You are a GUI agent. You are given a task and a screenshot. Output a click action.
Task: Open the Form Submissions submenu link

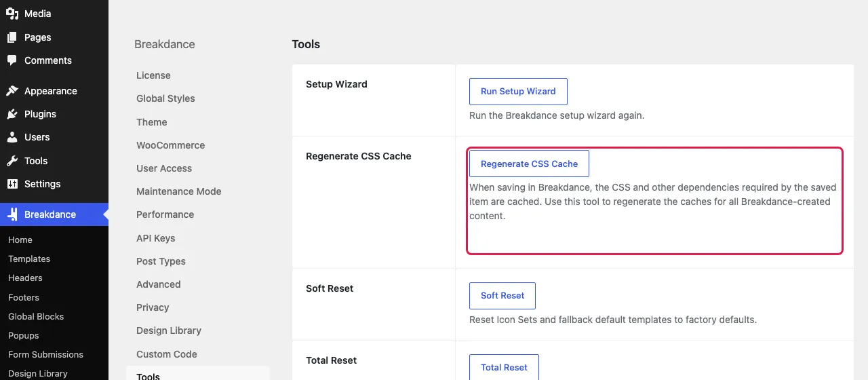click(x=45, y=354)
